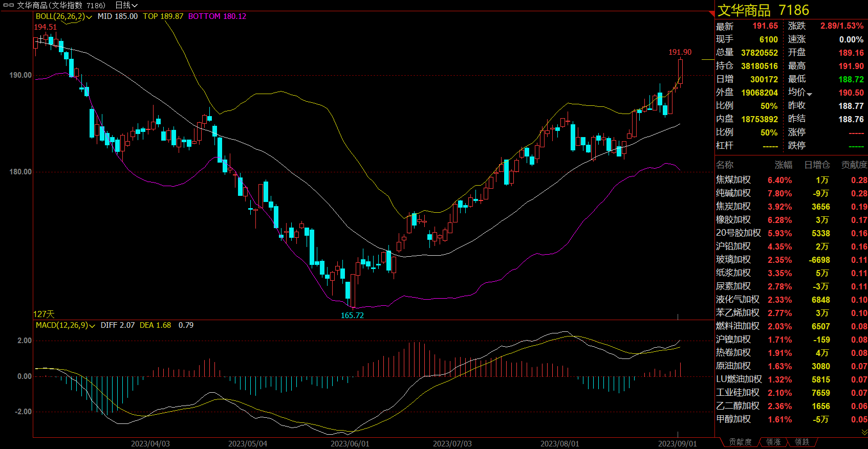Click the 内盘 value 18753892
Image resolution: width=868 pixels, height=449 pixels.
coord(759,119)
